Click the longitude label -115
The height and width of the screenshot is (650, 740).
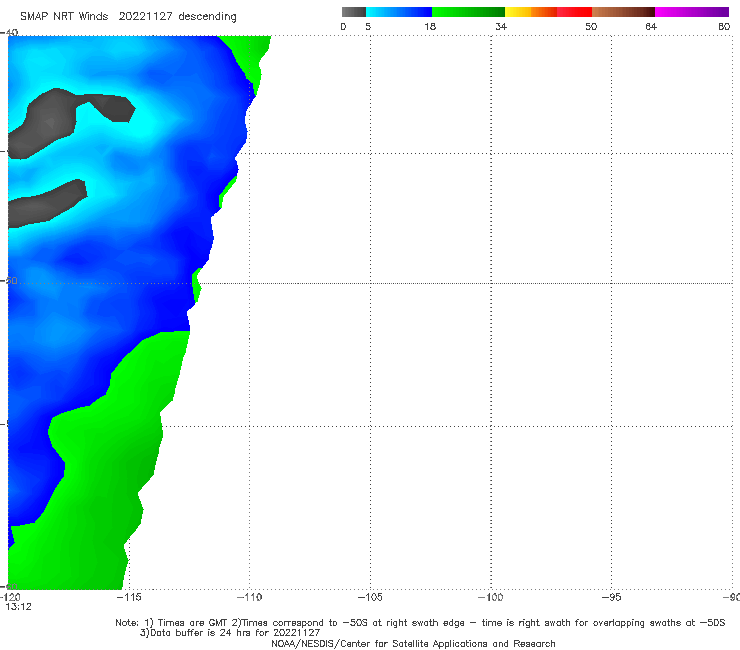tap(129, 597)
